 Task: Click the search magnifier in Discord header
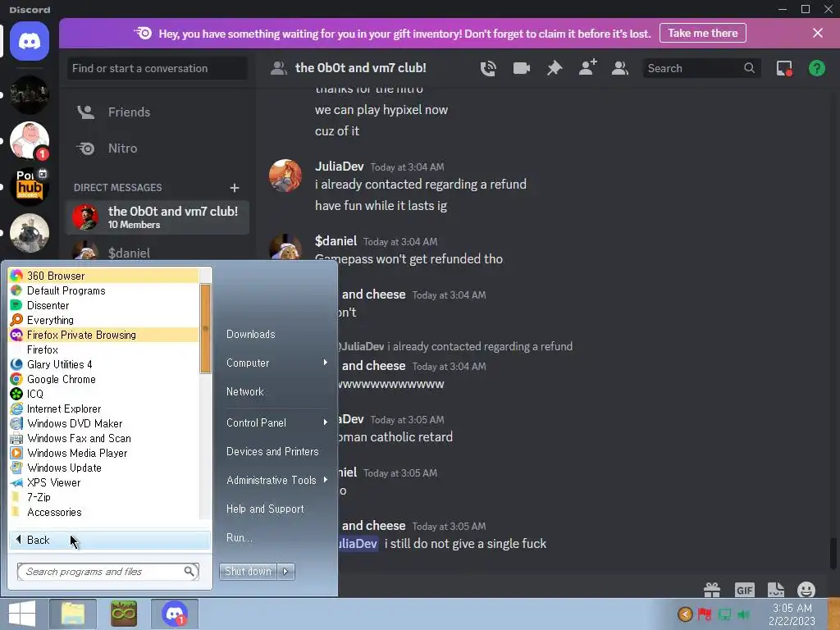pyautogui.click(x=750, y=68)
